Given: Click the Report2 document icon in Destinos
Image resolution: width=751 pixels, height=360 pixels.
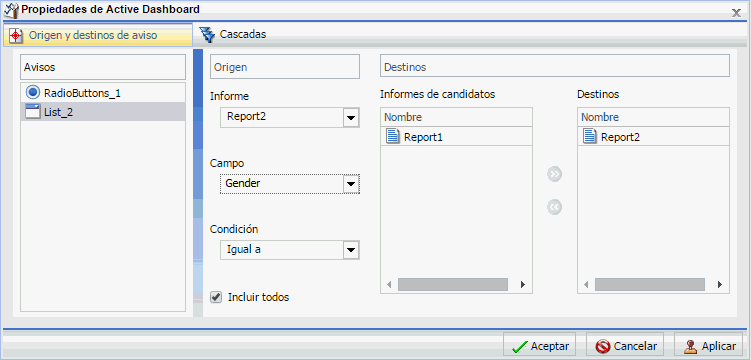Looking at the screenshot, I should (590, 136).
